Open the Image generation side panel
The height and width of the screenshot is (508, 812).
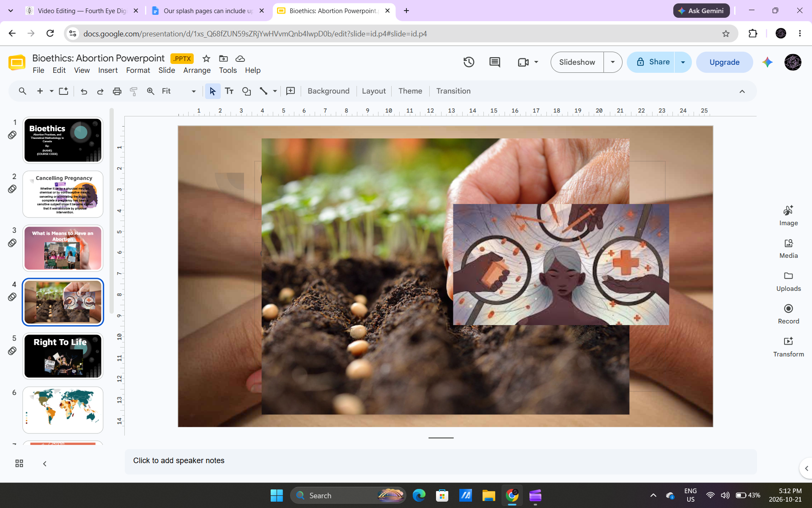(788, 215)
